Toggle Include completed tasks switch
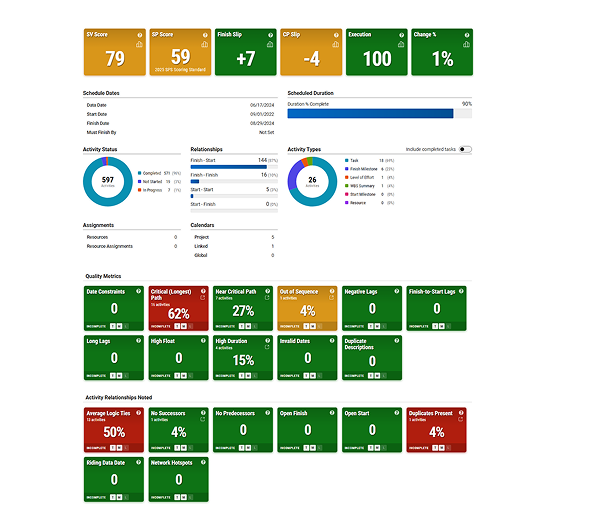The width and height of the screenshot is (604, 532). pyautogui.click(x=465, y=149)
